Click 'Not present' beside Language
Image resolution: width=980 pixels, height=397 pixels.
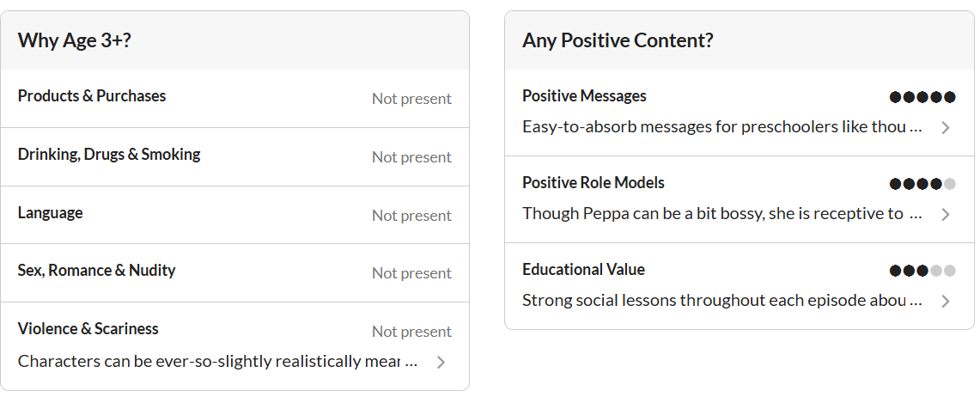(411, 216)
